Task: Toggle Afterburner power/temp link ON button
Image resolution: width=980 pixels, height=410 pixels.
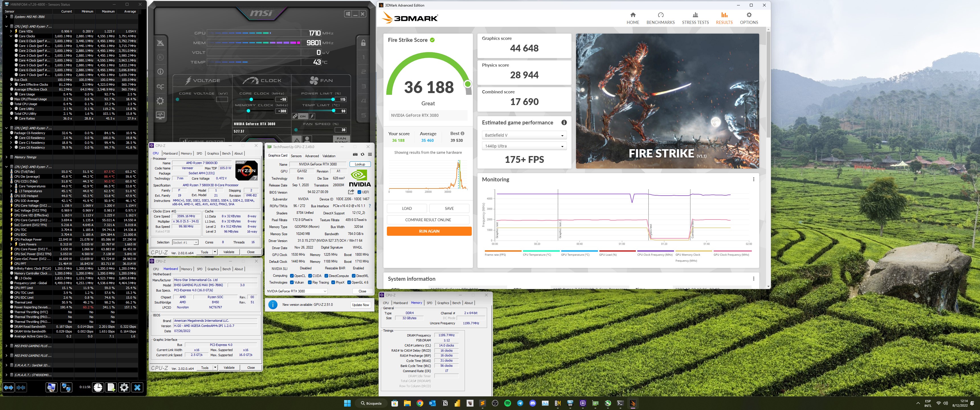Action: pos(303,116)
